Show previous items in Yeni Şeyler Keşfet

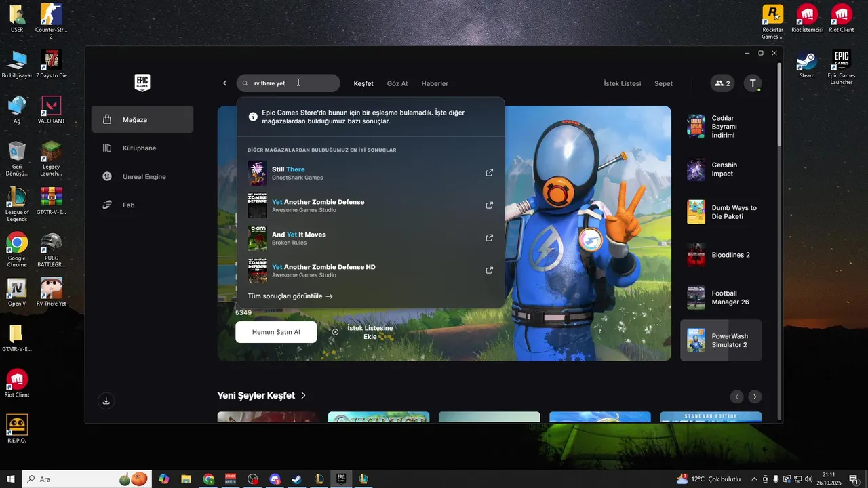tap(736, 396)
